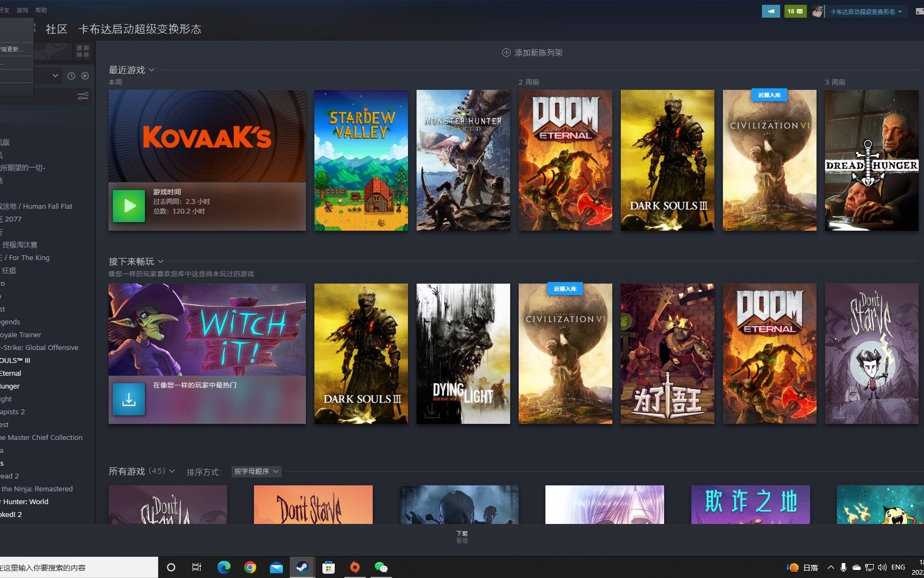Toggle the ready-to-play filter icon
Viewport: 924px width, 578px height.
pos(85,76)
